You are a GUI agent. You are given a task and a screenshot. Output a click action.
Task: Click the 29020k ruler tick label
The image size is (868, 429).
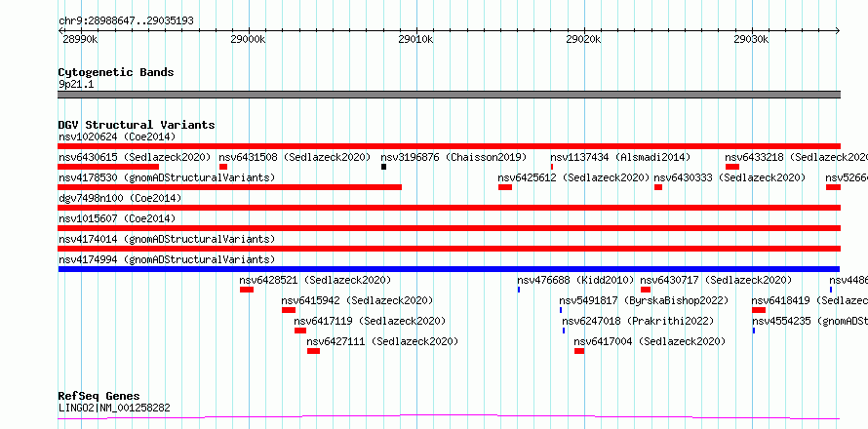pos(584,39)
